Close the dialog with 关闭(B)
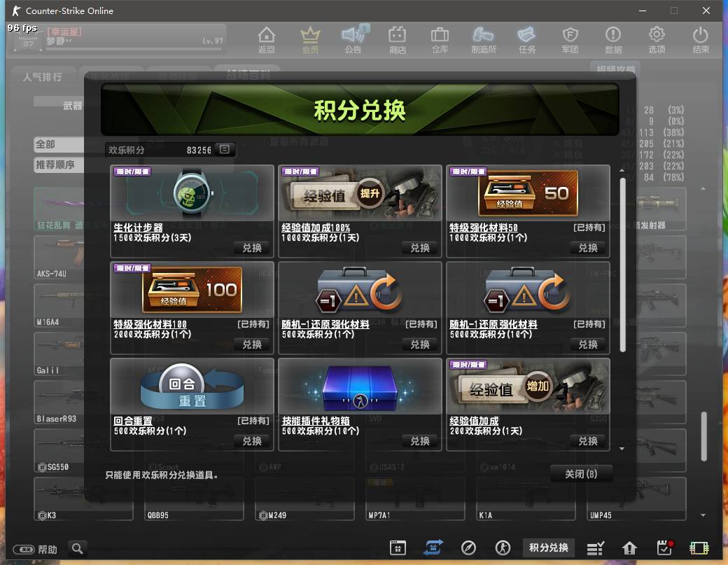Viewport: 728px width, 565px height. (581, 474)
